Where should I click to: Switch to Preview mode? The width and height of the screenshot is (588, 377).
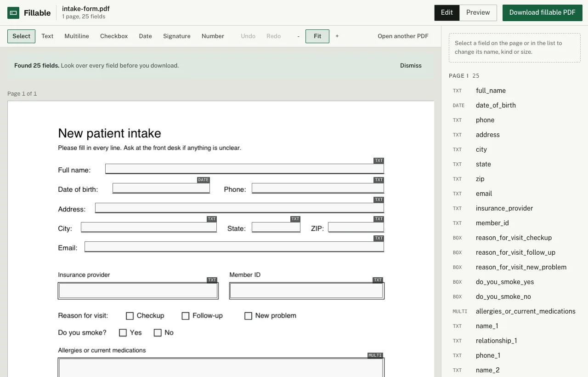click(x=478, y=13)
